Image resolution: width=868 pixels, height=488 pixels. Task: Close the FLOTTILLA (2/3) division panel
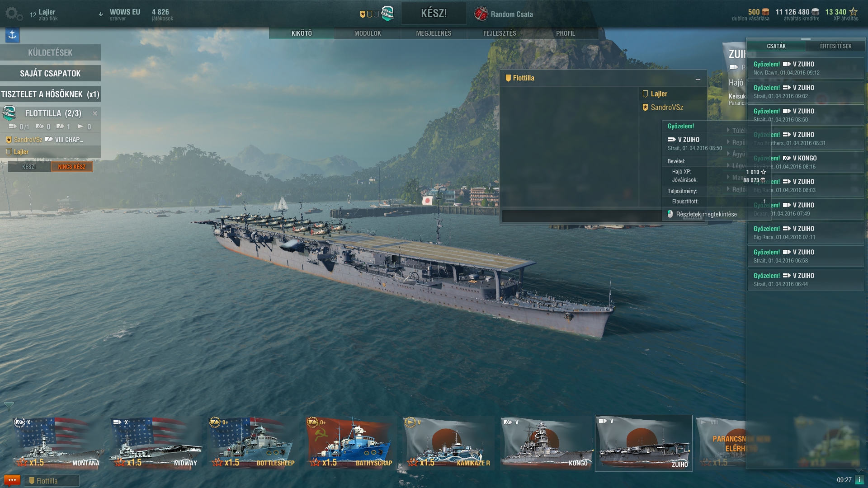pos(95,113)
